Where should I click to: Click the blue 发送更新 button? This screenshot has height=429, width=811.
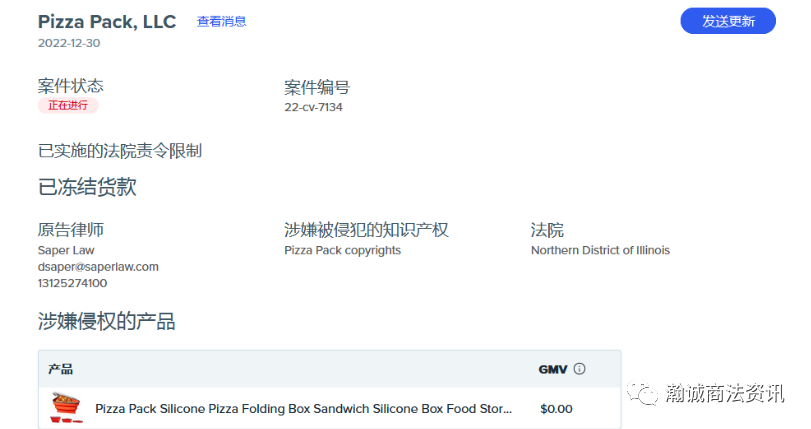[728, 21]
